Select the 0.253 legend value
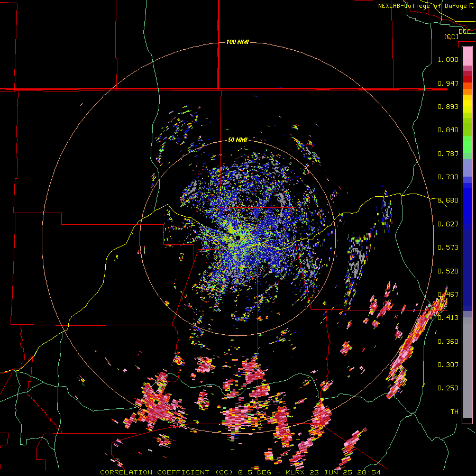The height and width of the screenshot is (476, 476). [x=448, y=388]
